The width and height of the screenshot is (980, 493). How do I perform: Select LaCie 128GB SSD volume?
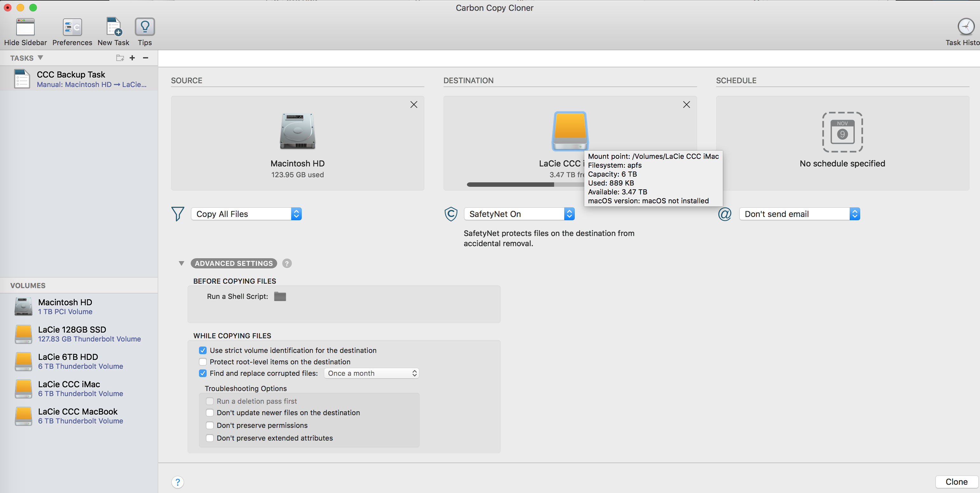pos(79,334)
